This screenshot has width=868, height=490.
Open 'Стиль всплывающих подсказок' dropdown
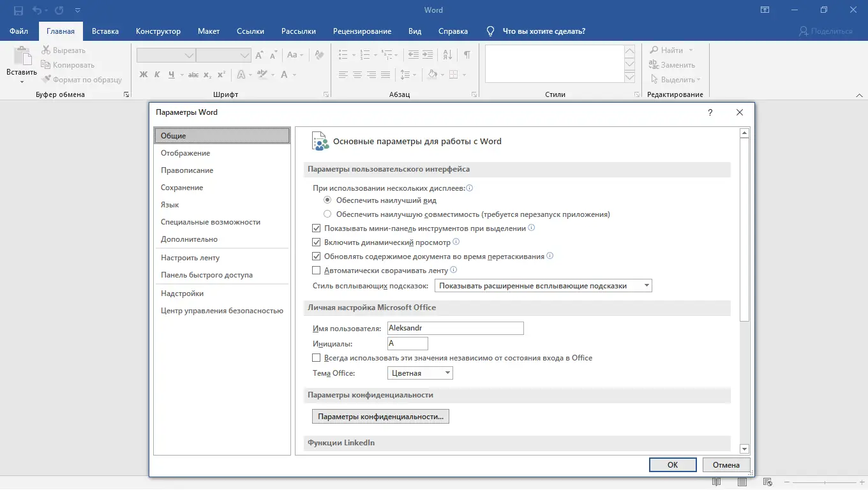pos(543,286)
